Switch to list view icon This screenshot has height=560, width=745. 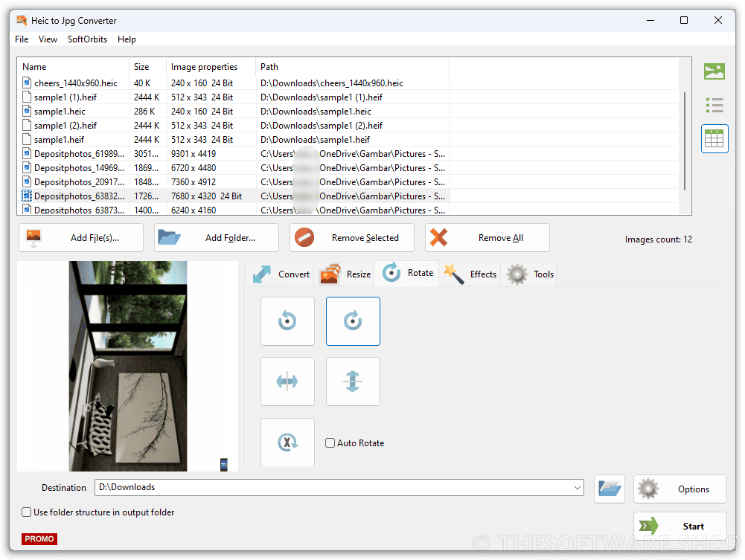tap(714, 105)
